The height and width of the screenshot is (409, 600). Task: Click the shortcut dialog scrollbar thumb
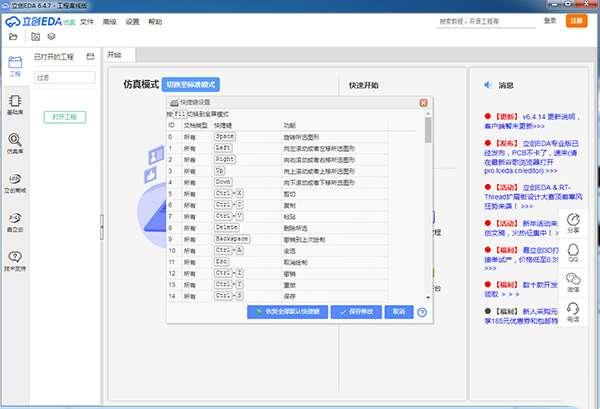tap(428, 130)
